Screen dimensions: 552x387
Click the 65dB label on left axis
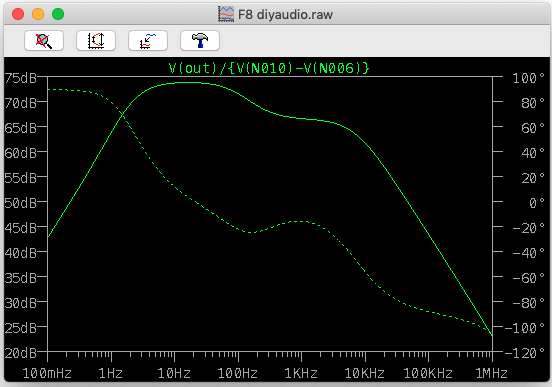pyautogui.click(x=20, y=128)
